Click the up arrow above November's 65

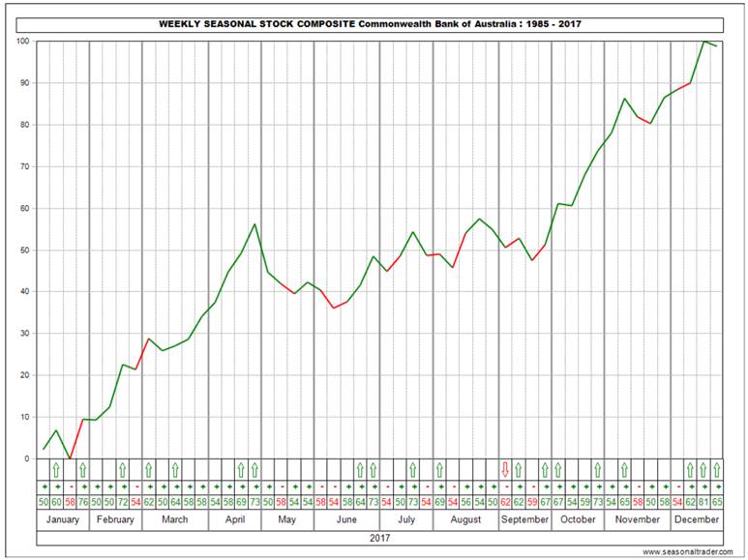click(x=624, y=470)
